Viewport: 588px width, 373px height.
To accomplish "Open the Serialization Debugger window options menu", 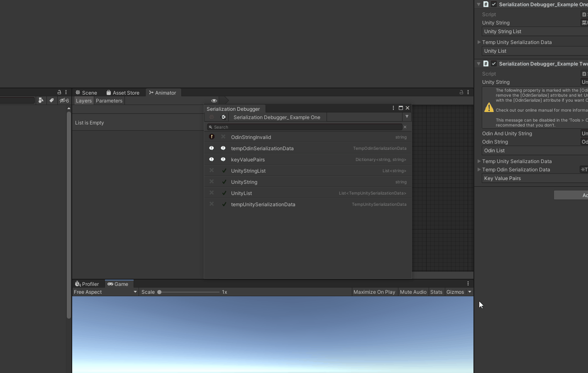I will tap(393, 108).
